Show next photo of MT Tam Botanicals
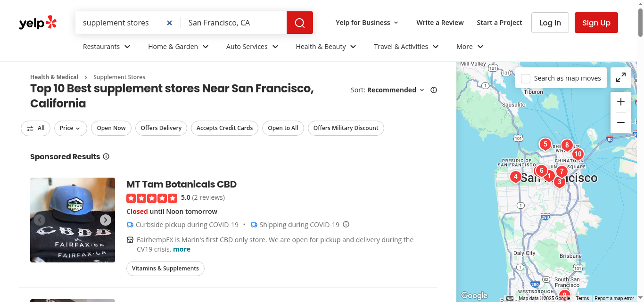 [x=106, y=220]
